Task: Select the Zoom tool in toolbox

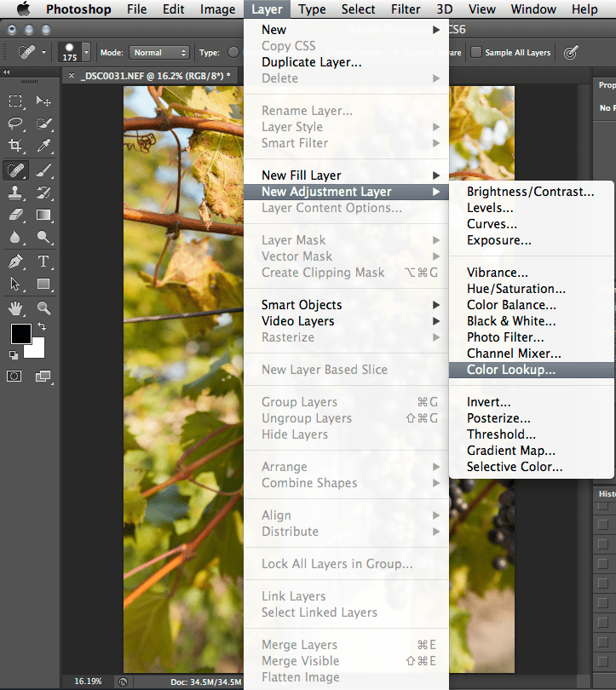Action: tap(43, 308)
